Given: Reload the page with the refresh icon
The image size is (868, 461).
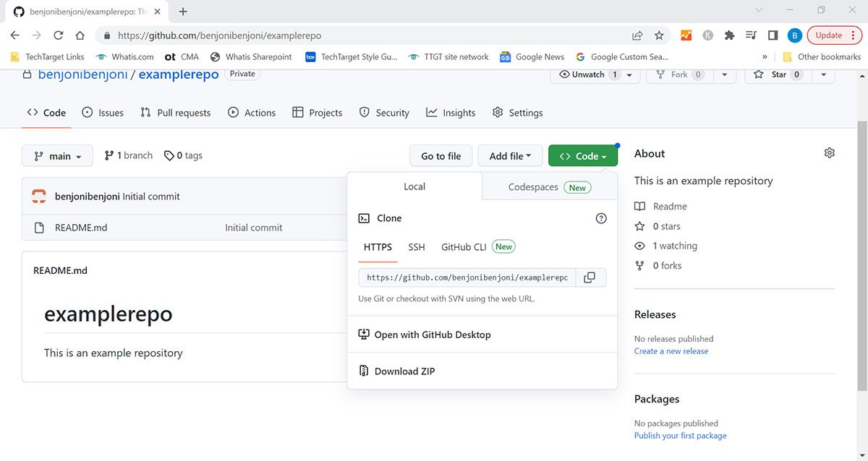Looking at the screenshot, I should [59, 35].
